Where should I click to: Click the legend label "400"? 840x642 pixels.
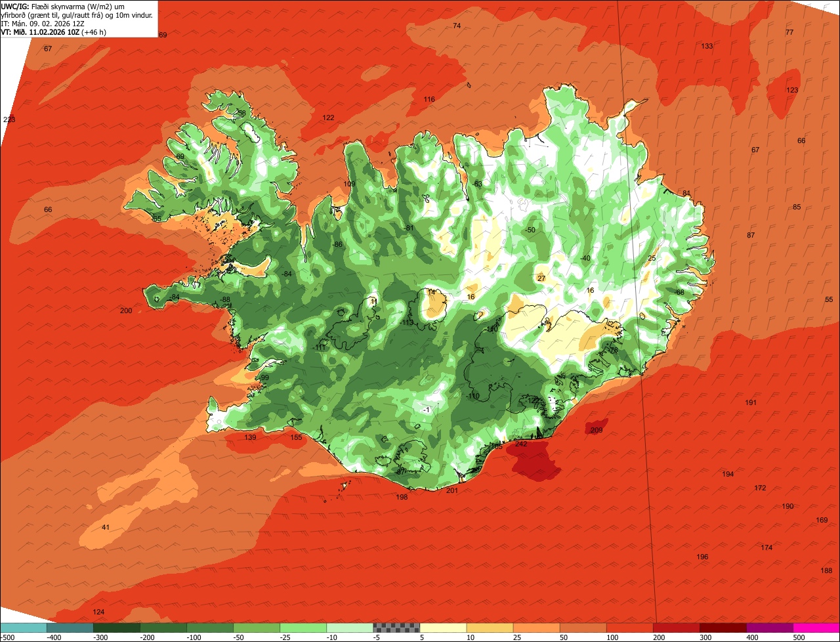[x=753, y=637]
